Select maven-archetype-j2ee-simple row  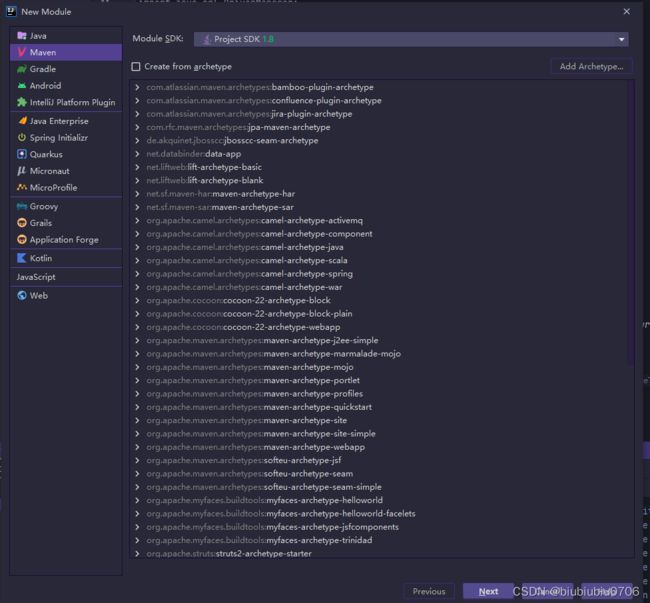point(382,340)
